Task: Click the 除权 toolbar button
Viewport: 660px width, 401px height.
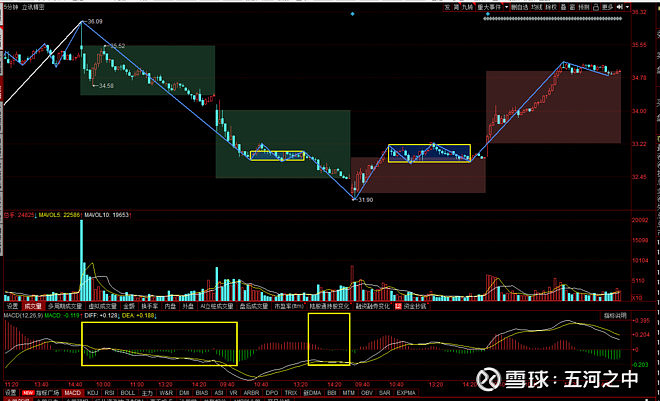Action: pyautogui.click(x=551, y=7)
